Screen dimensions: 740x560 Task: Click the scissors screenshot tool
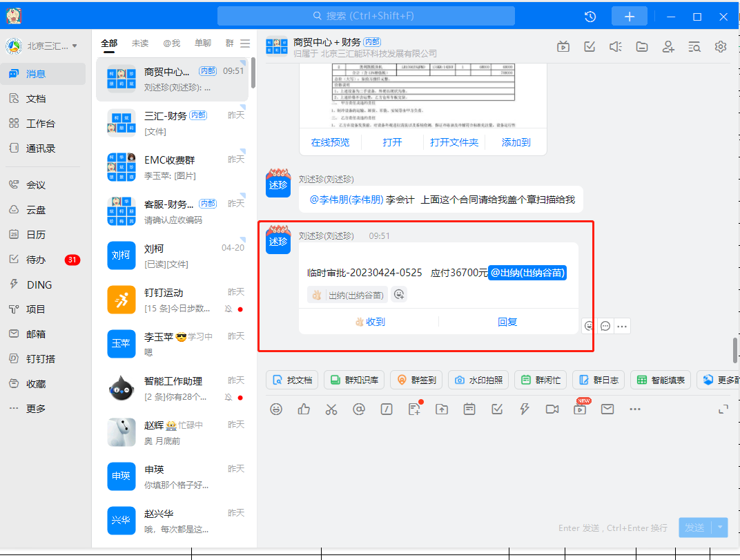331,409
